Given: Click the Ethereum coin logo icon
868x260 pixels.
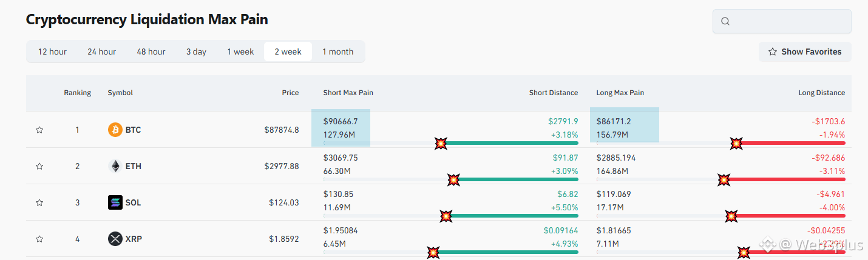Looking at the screenshot, I should (115, 166).
